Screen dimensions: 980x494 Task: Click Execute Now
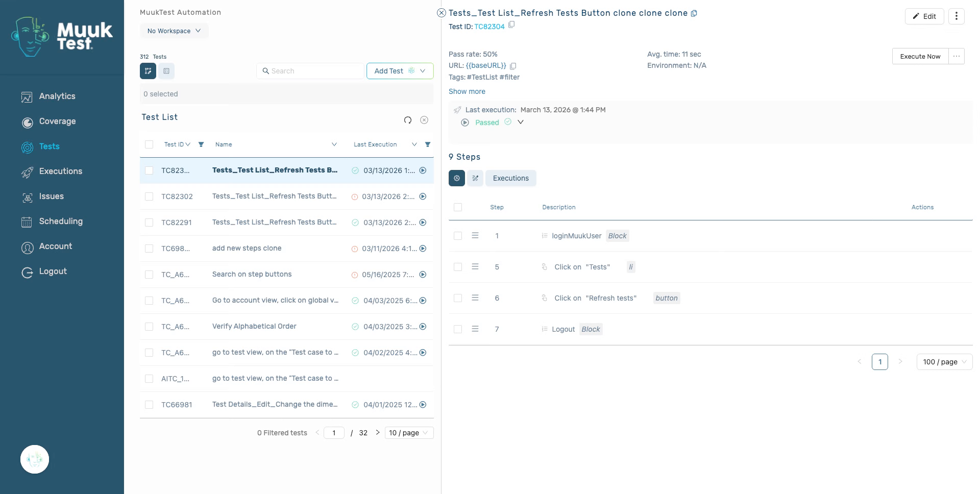[920, 56]
